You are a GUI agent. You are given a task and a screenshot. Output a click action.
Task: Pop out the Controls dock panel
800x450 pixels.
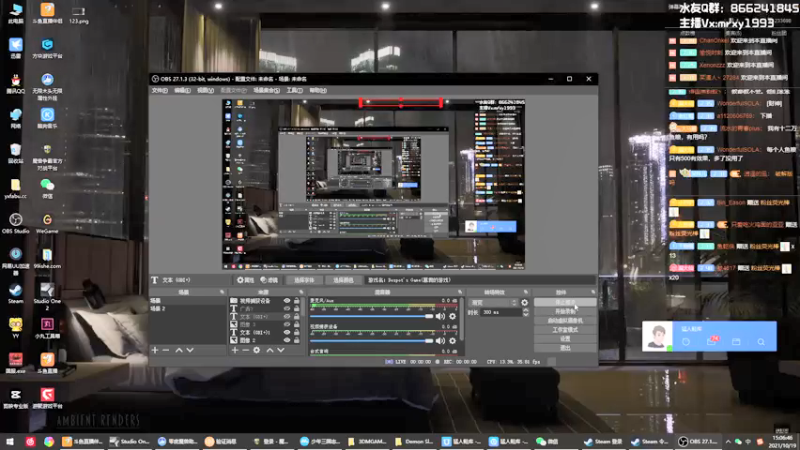593,292
